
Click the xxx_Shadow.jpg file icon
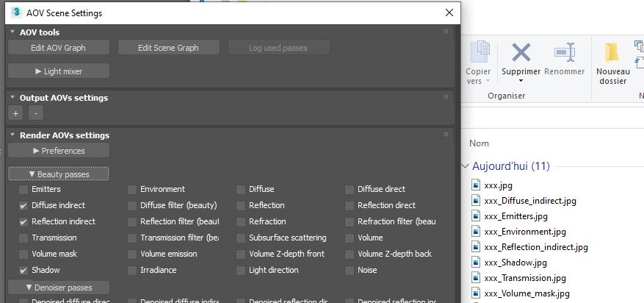tap(476, 263)
